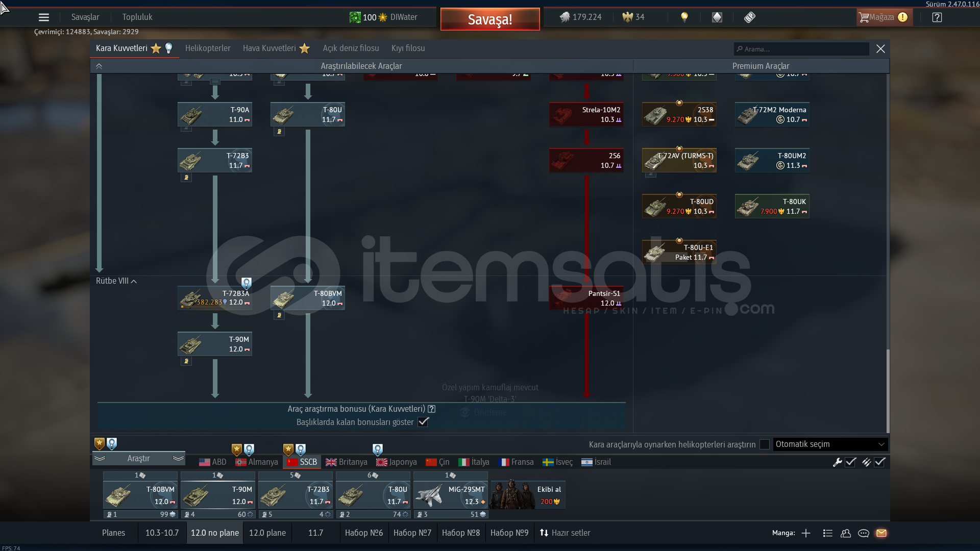
Task: Open the hamburger main menu
Action: (44, 17)
